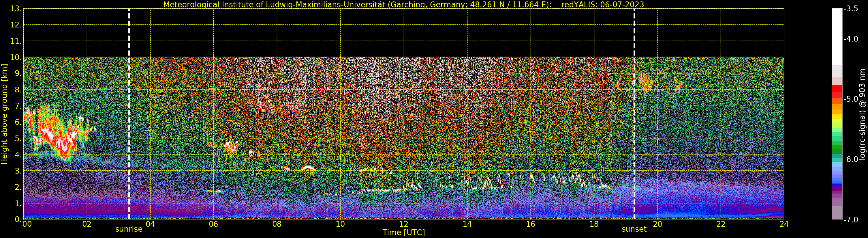Click the height axis tick label 10
The image size is (868, 238).
(x=16, y=57)
